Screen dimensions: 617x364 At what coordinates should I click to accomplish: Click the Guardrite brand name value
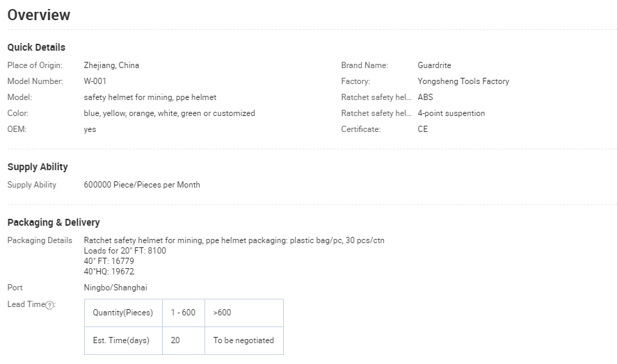click(434, 65)
